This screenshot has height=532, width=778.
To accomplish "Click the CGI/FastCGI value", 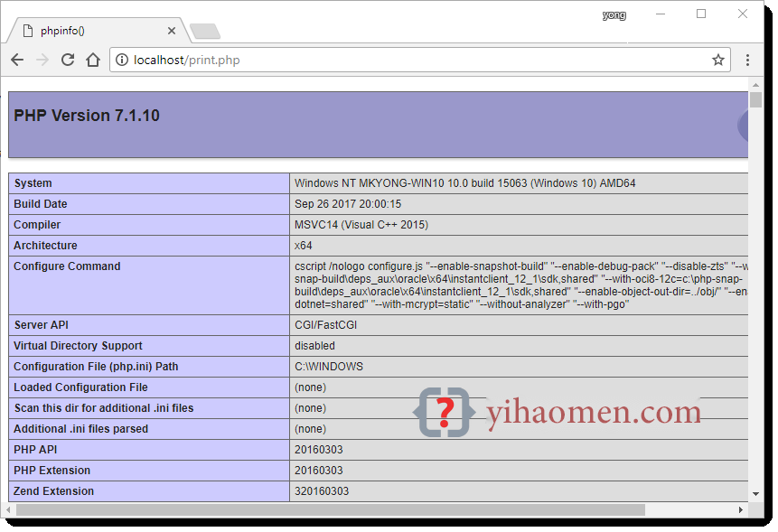I will tap(325, 325).
